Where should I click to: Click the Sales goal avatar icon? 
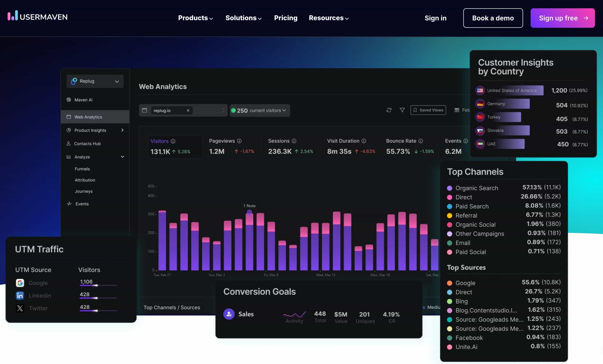pos(229,314)
